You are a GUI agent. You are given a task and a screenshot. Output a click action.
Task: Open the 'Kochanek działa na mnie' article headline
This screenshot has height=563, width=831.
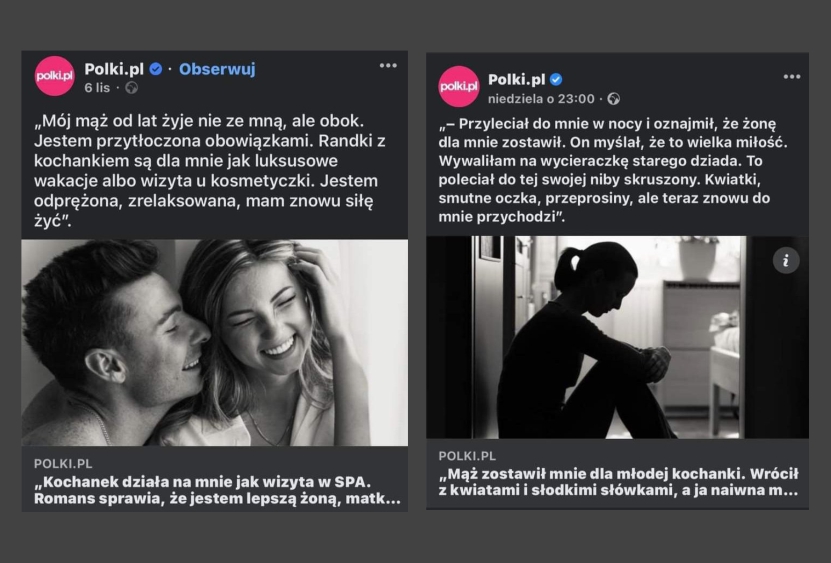(217, 490)
